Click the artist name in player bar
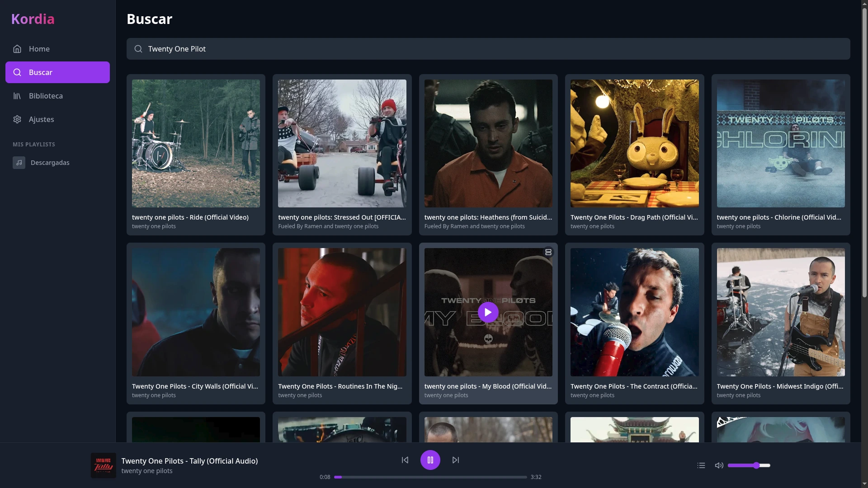The height and width of the screenshot is (488, 868). pyautogui.click(x=147, y=471)
